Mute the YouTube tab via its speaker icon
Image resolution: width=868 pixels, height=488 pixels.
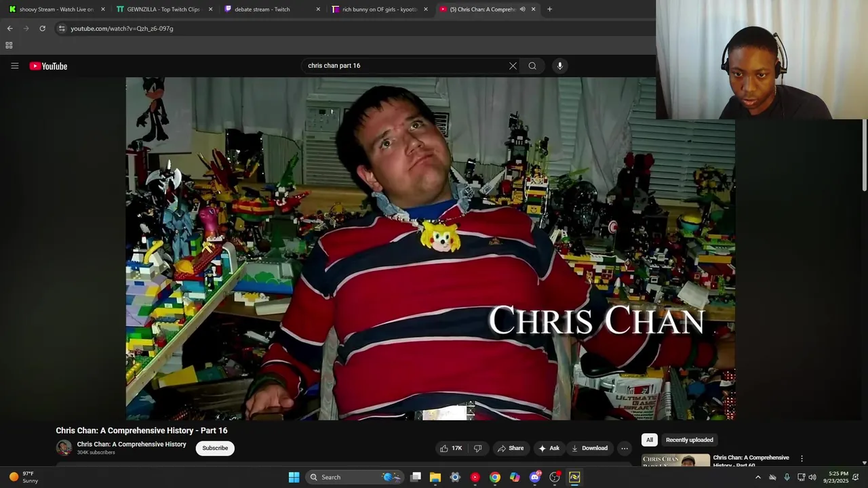(522, 9)
